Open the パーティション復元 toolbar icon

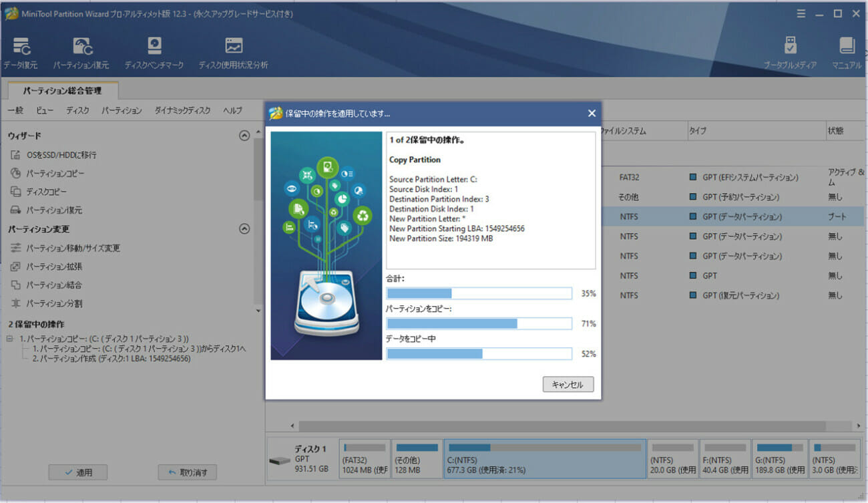(x=81, y=53)
